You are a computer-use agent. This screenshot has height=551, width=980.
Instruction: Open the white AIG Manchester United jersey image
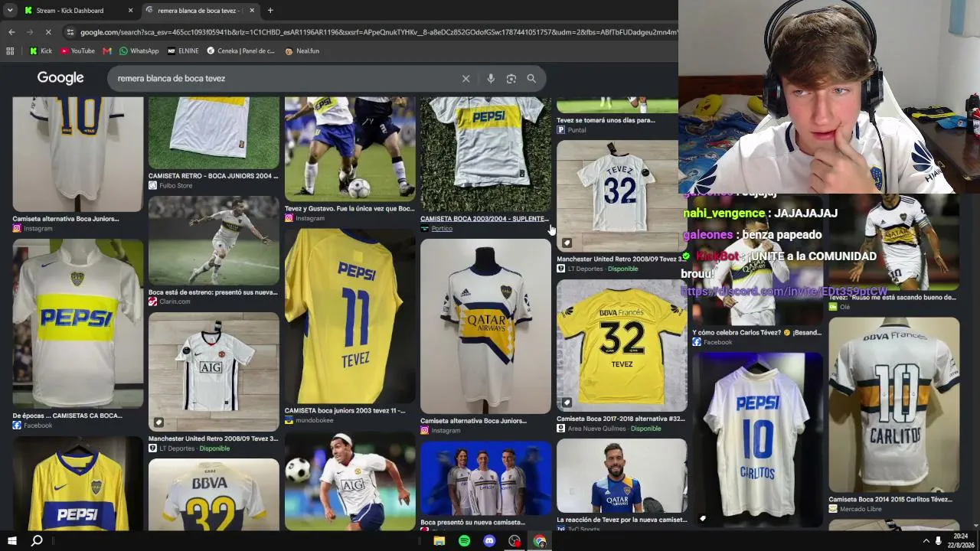point(214,372)
